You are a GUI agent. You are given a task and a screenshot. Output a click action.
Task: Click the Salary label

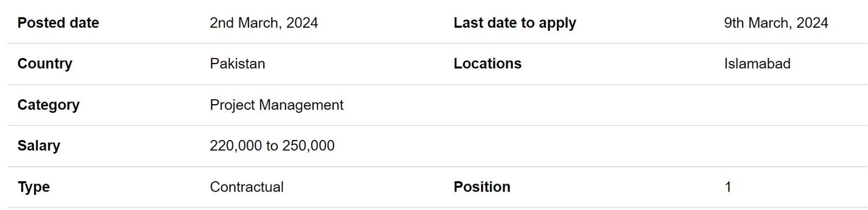[x=39, y=146]
